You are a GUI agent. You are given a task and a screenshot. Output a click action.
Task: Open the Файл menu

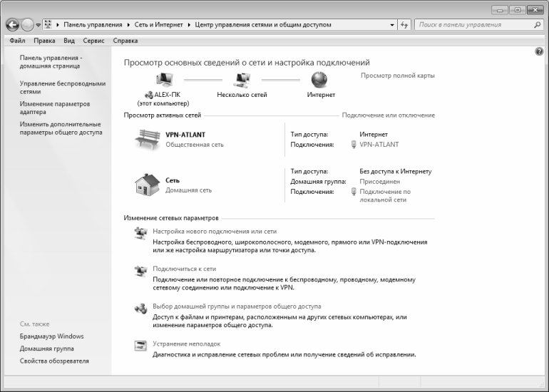18,41
